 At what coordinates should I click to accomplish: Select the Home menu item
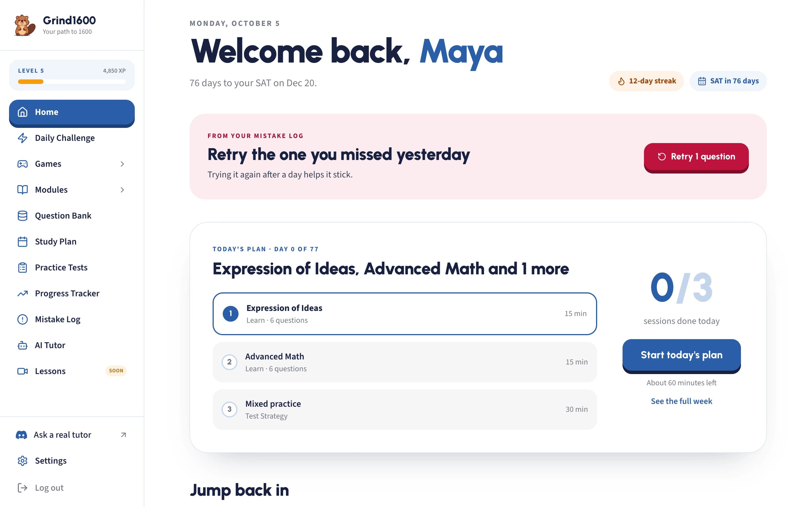click(72, 113)
